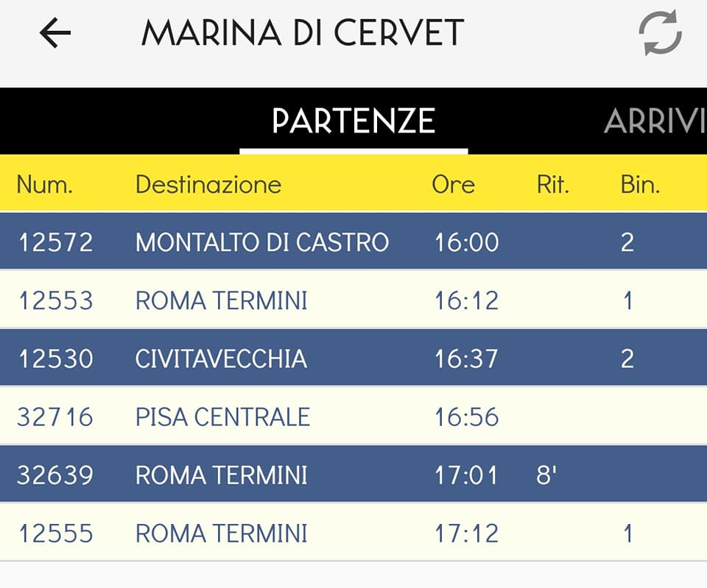Click the 16:37 departure time

click(x=466, y=358)
